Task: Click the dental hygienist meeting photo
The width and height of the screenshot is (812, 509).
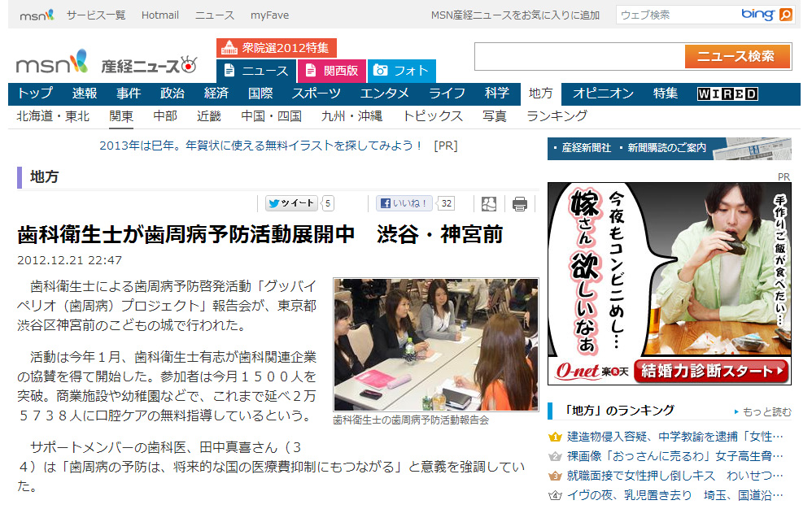Action: pyautogui.click(x=435, y=345)
